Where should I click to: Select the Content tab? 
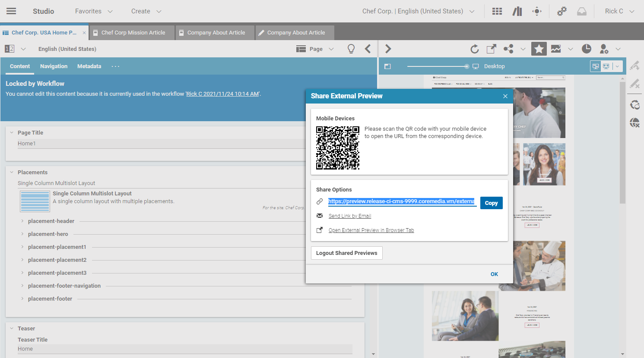click(x=20, y=66)
